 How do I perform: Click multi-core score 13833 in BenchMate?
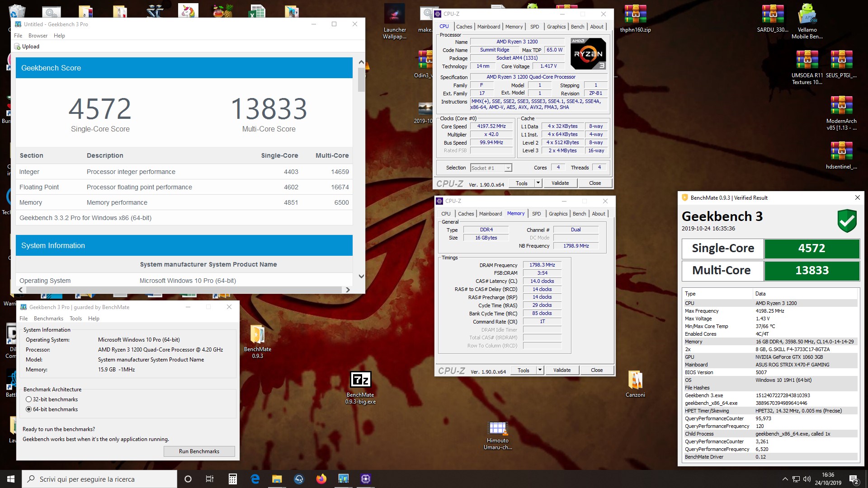[811, 271]
